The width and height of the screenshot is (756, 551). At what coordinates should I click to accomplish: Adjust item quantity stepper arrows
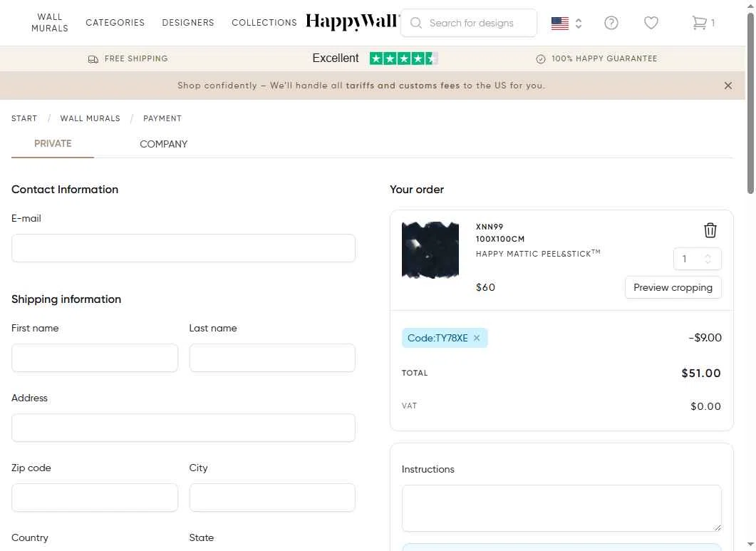(x=708, y=259)
